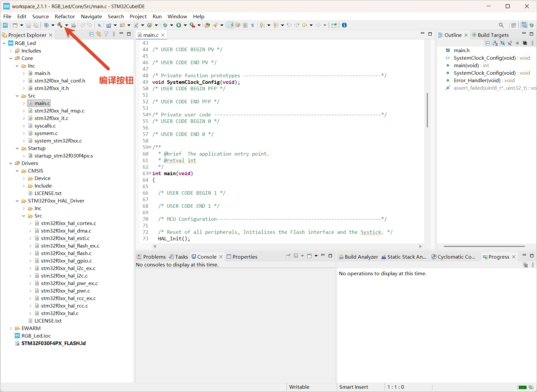The height and width of the screenshot is (392, 537).
Task: Toggle Block Selection Mode icon
Action: coord(245,25)
